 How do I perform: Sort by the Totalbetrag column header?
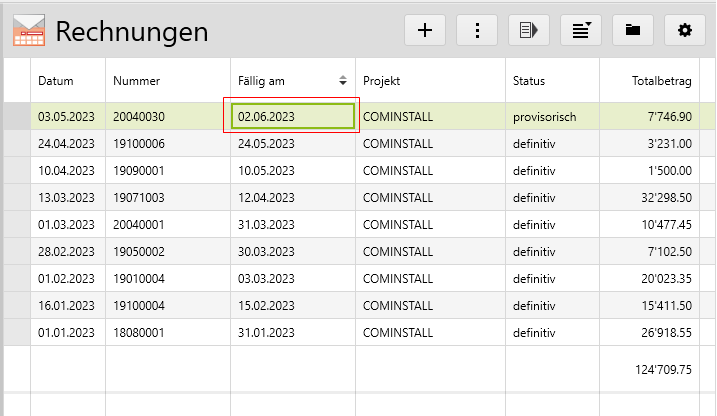point(661,80)
